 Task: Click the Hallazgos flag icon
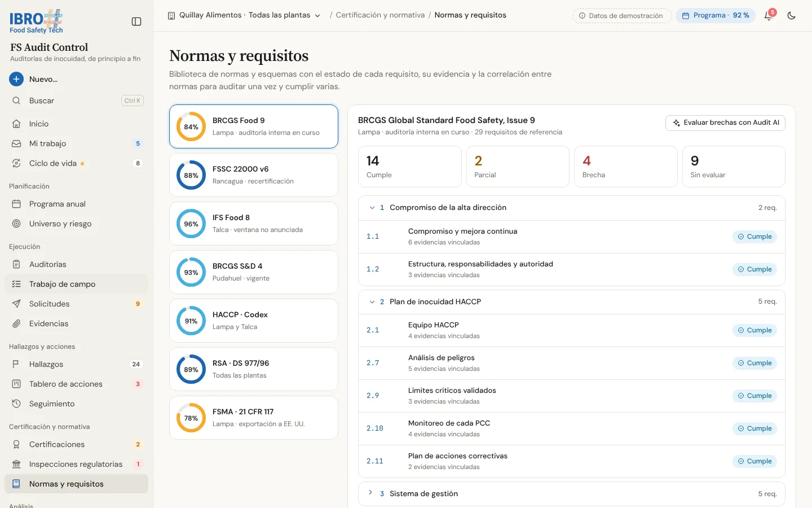[x=16, y=364]
